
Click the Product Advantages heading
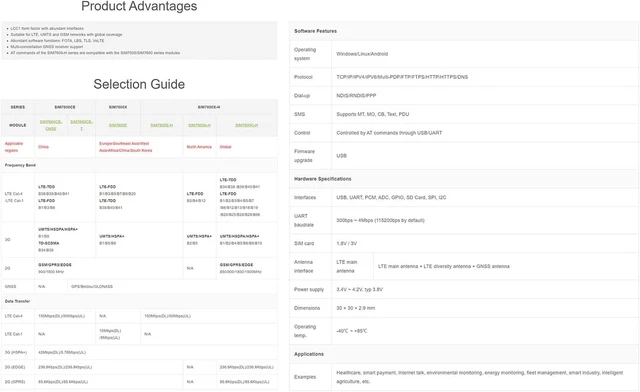click(139, 6)
